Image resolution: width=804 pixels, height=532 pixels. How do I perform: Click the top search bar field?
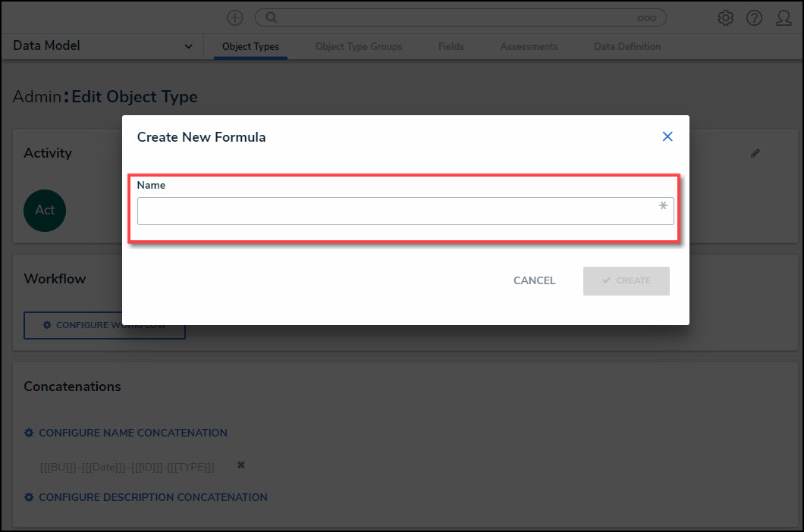460,18
